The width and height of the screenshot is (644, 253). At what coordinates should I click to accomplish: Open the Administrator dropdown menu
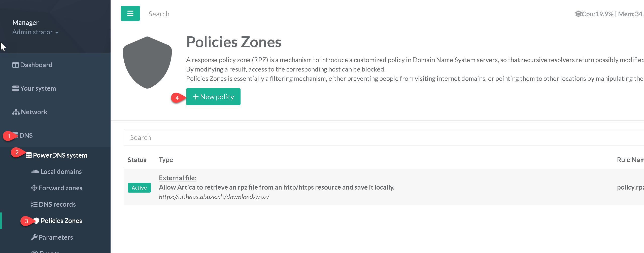35,32
